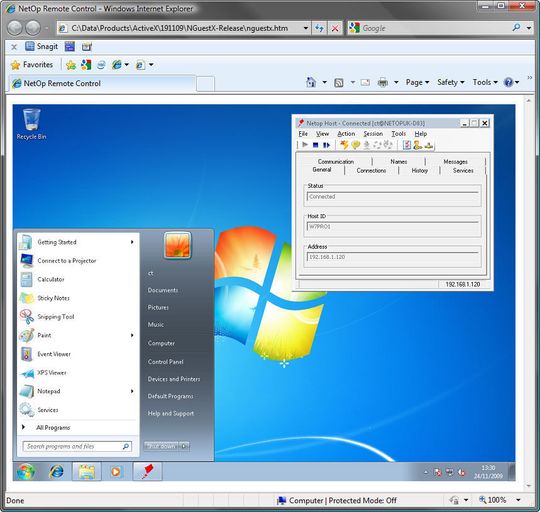
Task: Expand Getting Started submenu arrow
Action: 132,242
